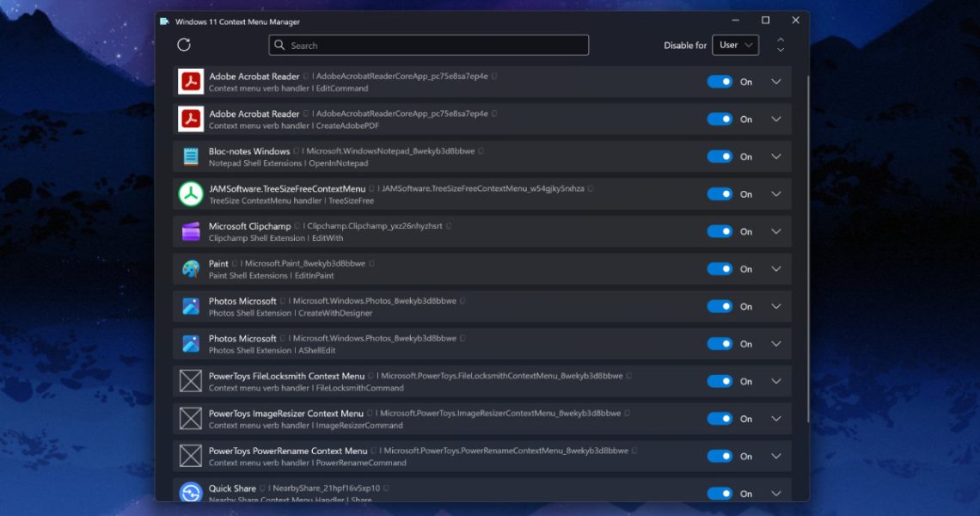Expand details for Photos AShellEdit entry
The width and height of the screenshot is (980, 516).
coord(775,344)
